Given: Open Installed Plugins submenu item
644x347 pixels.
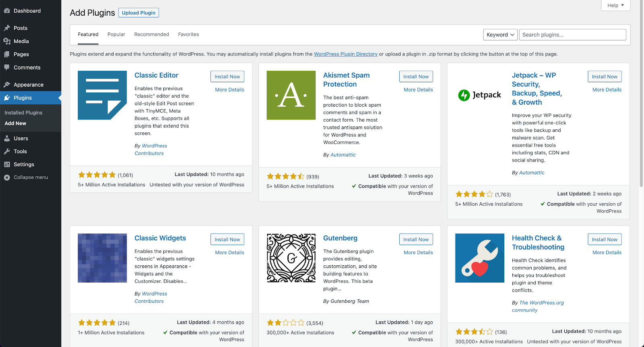Looking at the screenshot, I should coord(23,113).
